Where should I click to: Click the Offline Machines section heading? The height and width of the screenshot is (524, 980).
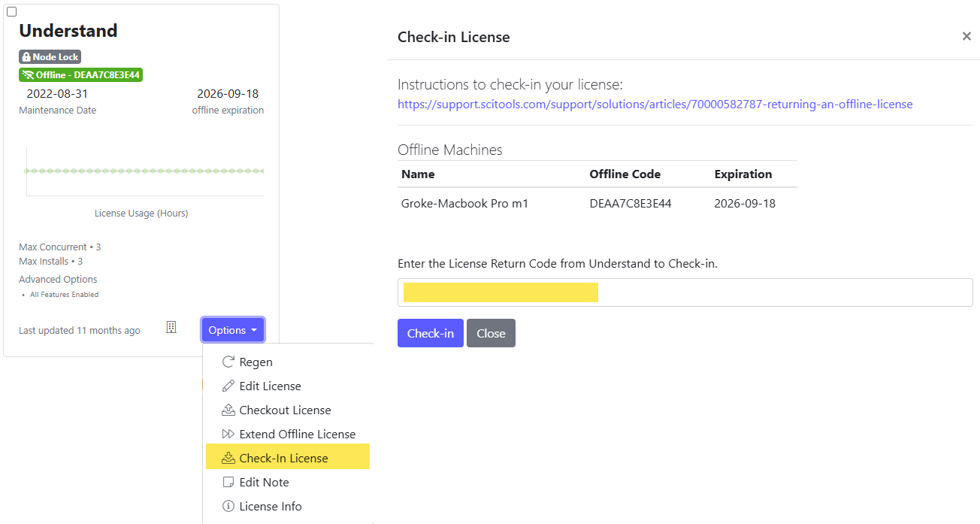450,150
